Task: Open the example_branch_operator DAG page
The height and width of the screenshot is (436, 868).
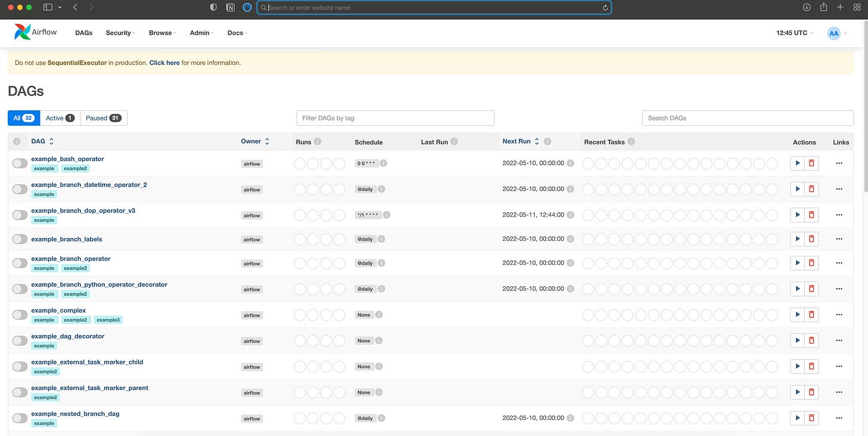Action: click(x=70, y=258)
